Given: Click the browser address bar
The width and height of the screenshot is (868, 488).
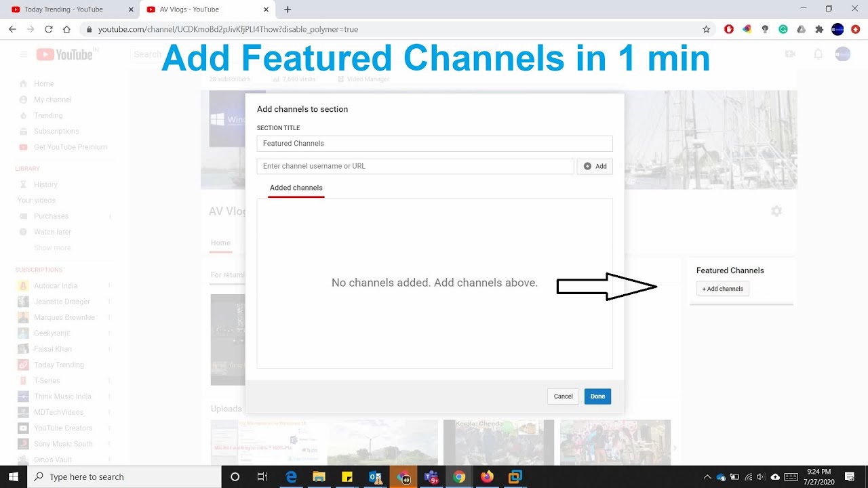Looking at the screenshot, I should [x=393, y=29].
